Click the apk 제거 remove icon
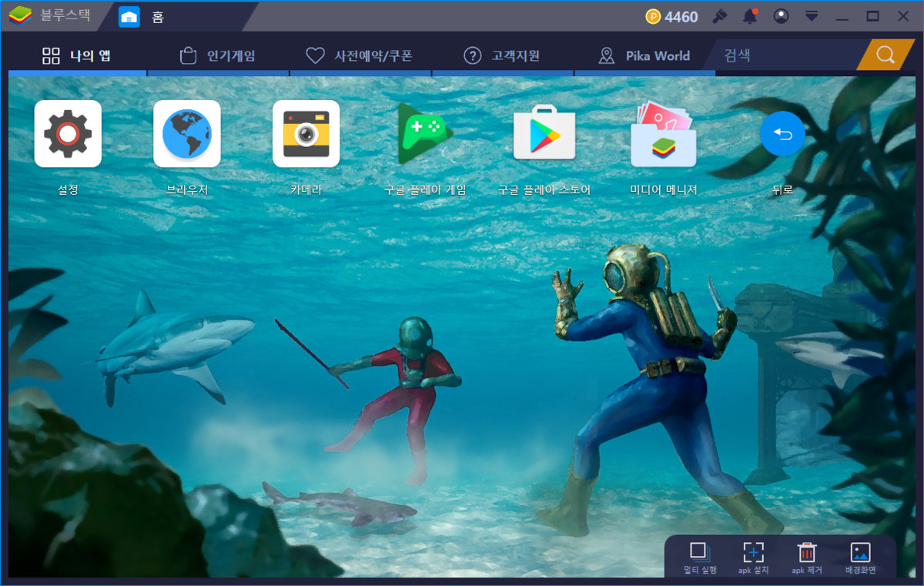 [806, 556]
